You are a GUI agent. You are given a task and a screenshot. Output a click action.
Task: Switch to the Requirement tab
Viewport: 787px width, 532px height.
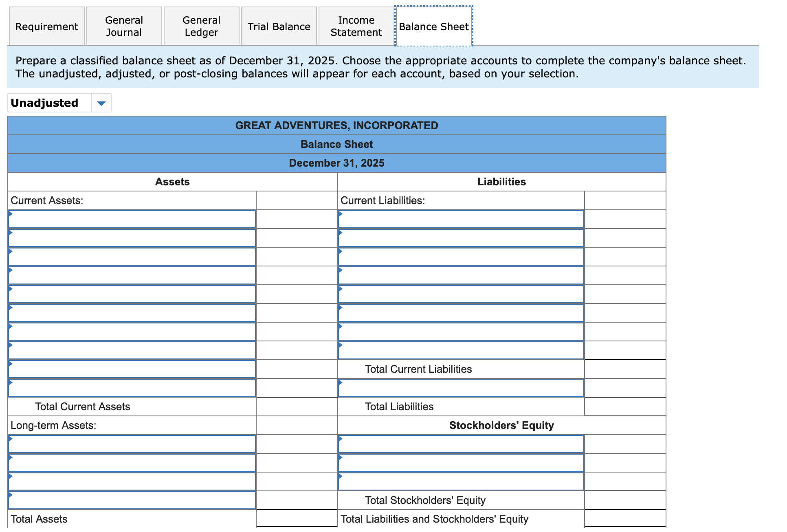[x=46, y=26]
